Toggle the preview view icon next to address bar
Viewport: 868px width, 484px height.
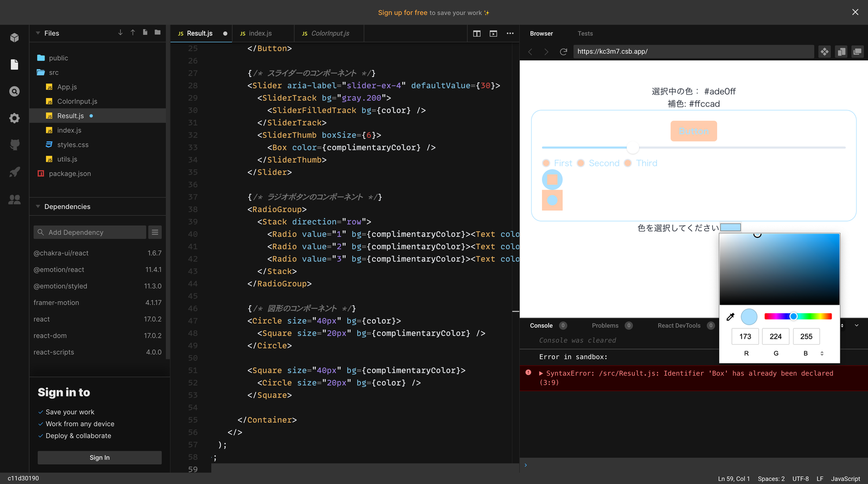point(841,51)
